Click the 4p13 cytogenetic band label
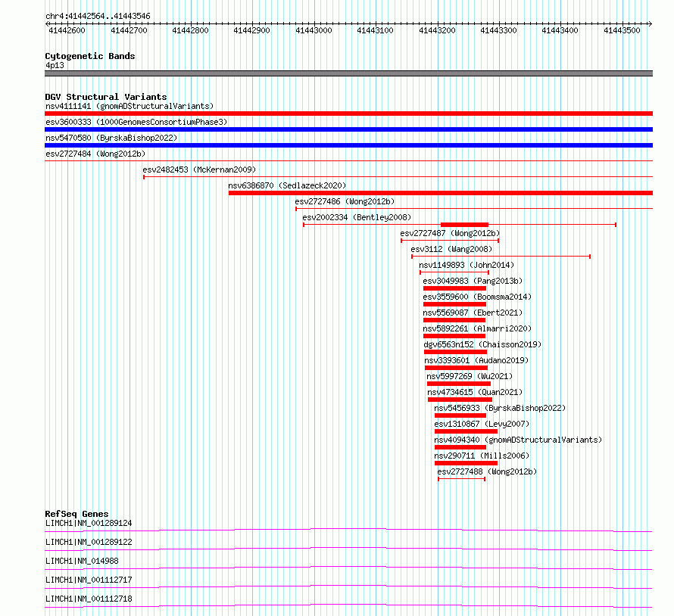 click(x=55, y=65)
